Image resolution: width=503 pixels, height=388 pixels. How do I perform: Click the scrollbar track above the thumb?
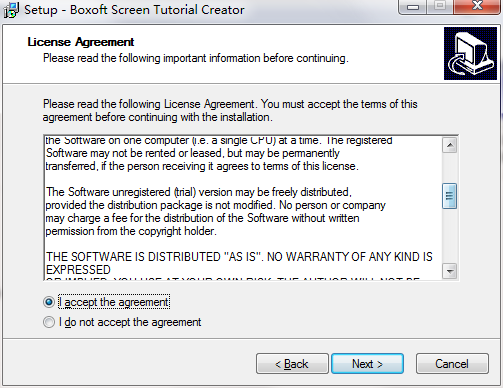[x=450, y=168]
